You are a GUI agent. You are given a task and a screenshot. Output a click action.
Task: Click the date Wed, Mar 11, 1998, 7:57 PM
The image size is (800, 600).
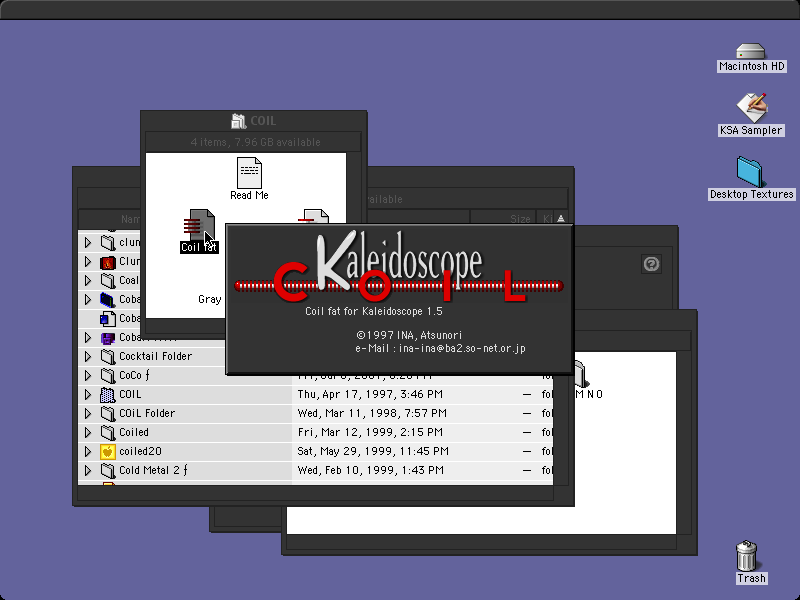click(372, 413)
